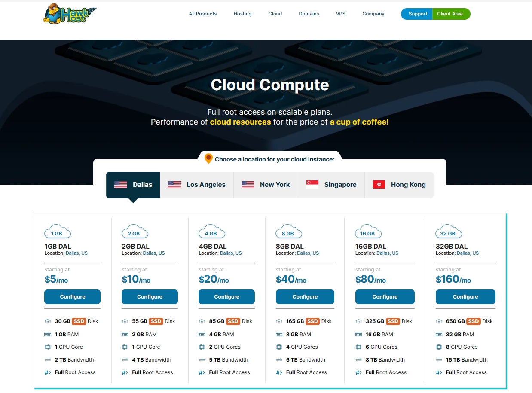Click Dallas, US link under 32GB DAL

[468, 253]
